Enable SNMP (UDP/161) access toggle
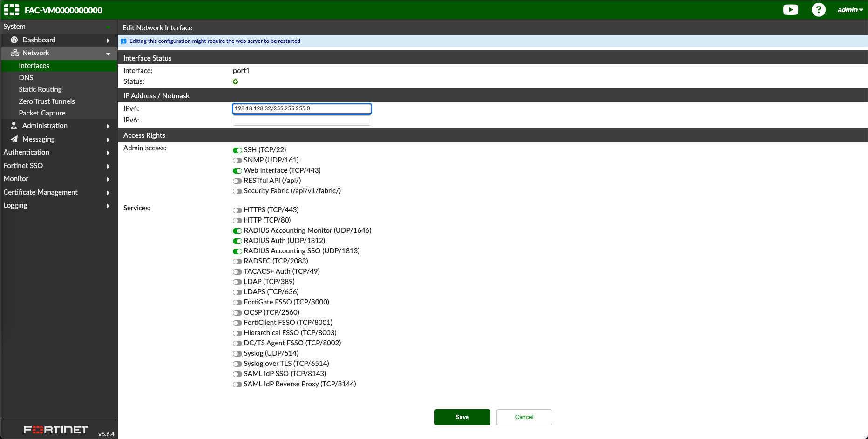This screenshot has width=868, height=439. coord(237,161)
